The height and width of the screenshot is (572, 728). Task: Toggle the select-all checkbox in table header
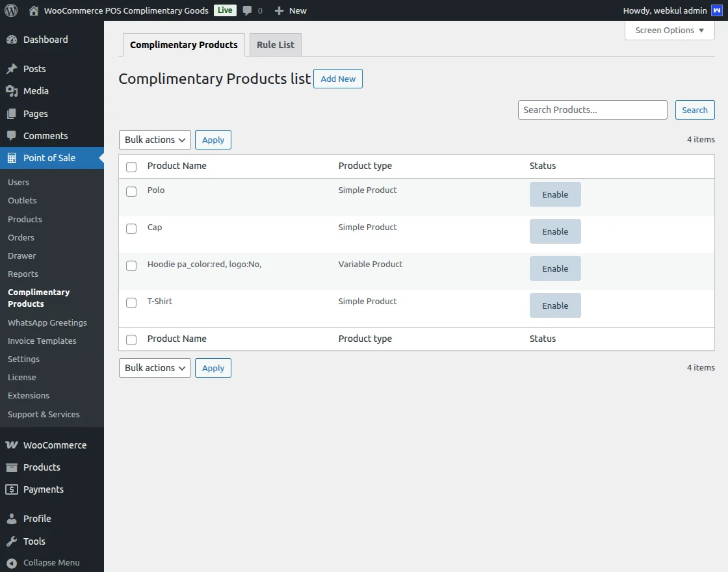131,167
